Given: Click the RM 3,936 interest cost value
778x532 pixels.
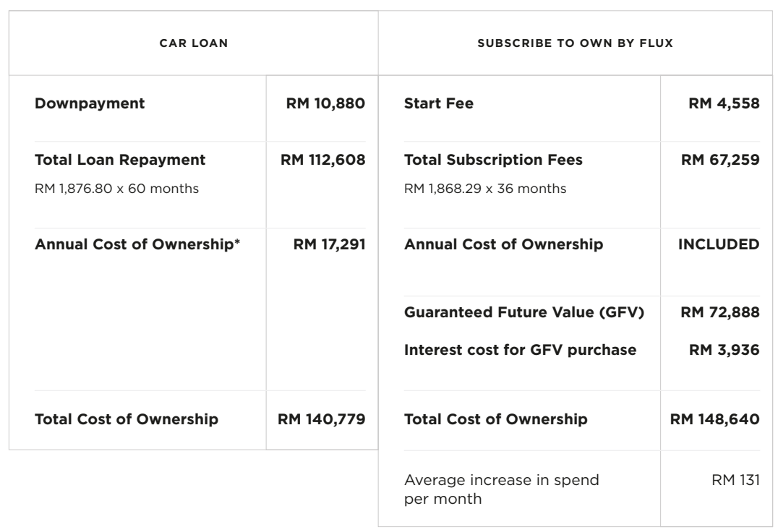Looking at the screenshot, I should pos(724,351).
